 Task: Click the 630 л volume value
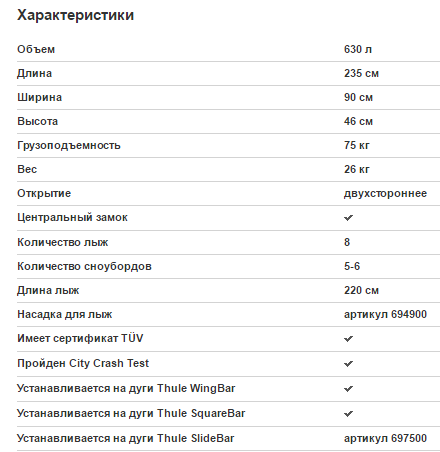click(358, 49)
